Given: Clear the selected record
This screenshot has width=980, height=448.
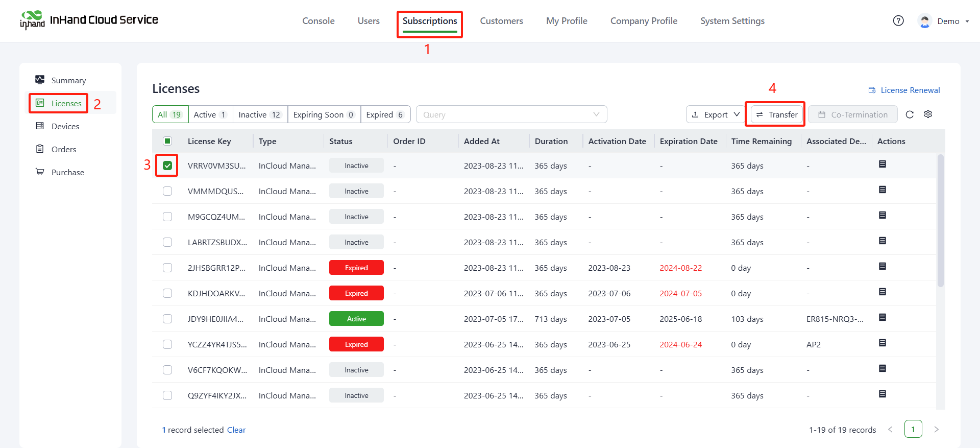Looking at the screenshot, I should [236, 430].
